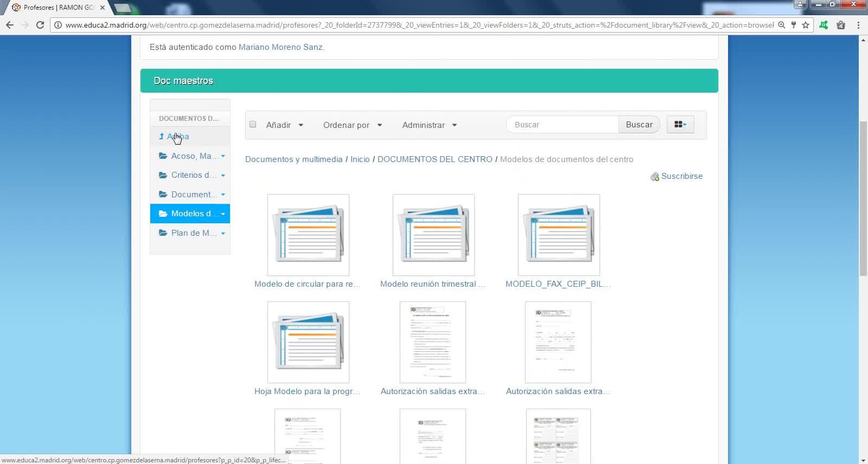868x464 pixels.
Task: Tick the select-all checkbox beside Añadir
Action: tap(253, 125)
